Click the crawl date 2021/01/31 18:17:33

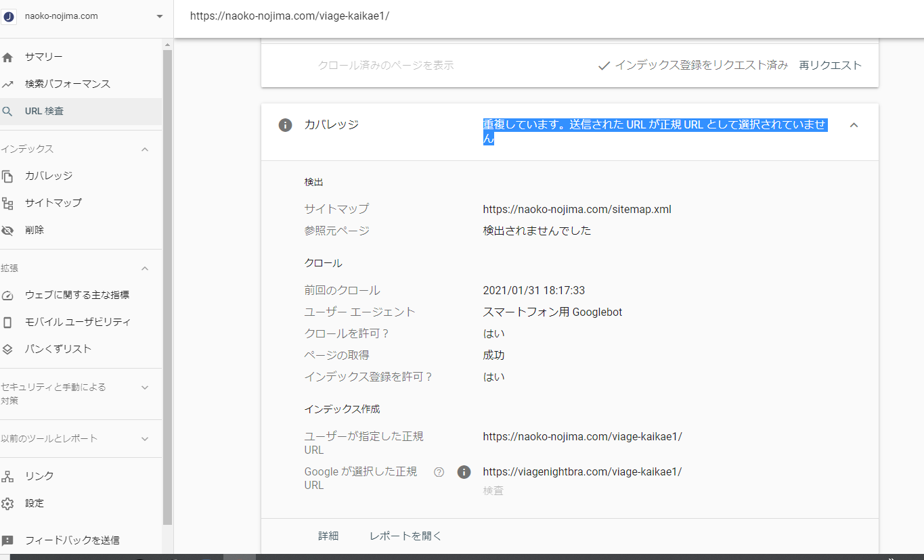[x=534, y=290]
